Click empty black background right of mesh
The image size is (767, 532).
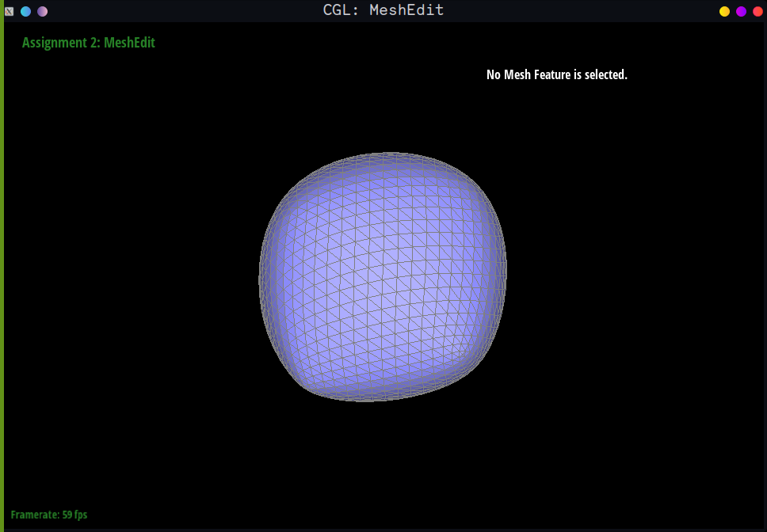coord(634,277)
